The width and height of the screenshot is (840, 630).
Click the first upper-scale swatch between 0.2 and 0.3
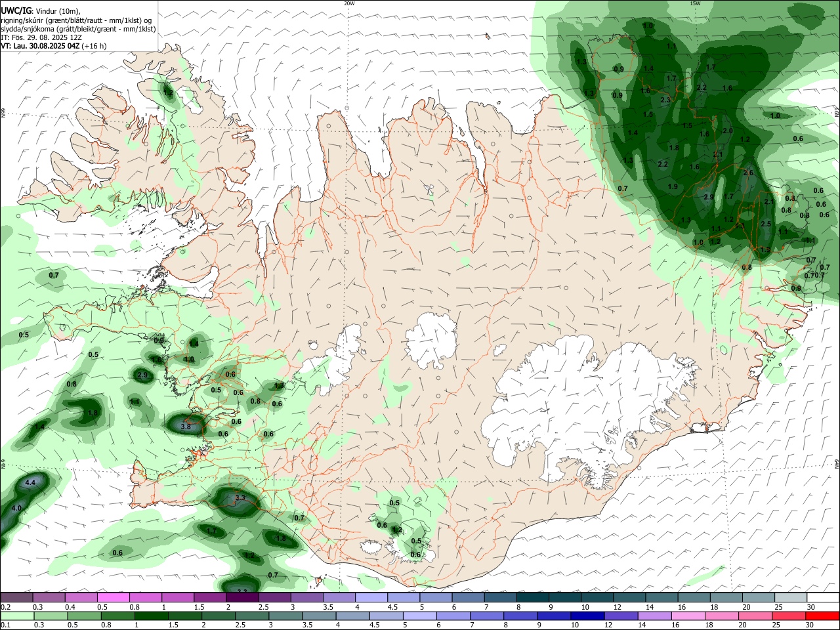tap(16, 598)
